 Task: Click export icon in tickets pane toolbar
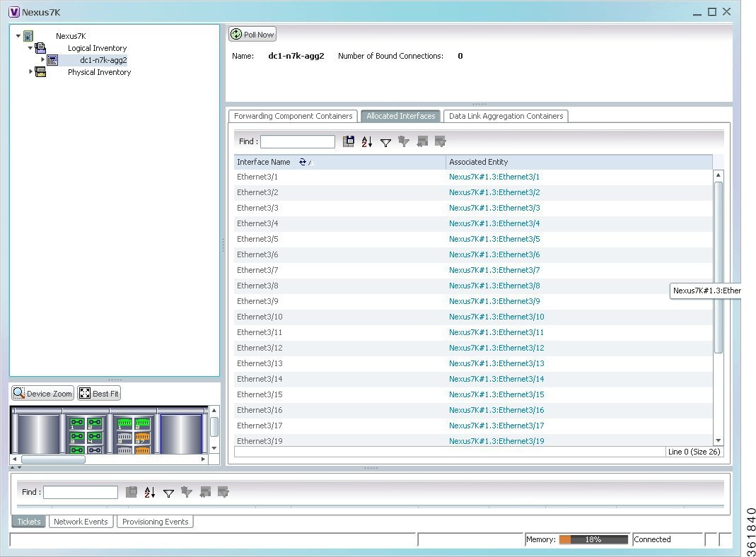coord(131,492)
